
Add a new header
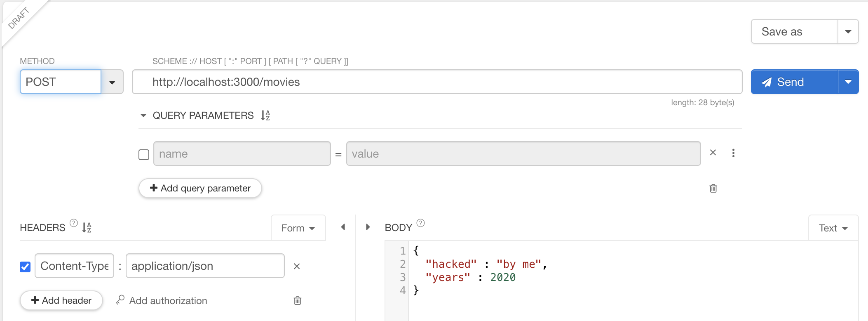(61, 300)
